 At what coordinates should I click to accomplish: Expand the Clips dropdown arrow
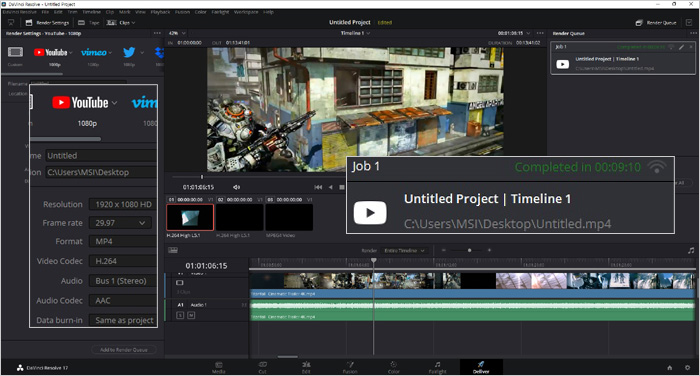pyautogui.click(x=133, y=23)
